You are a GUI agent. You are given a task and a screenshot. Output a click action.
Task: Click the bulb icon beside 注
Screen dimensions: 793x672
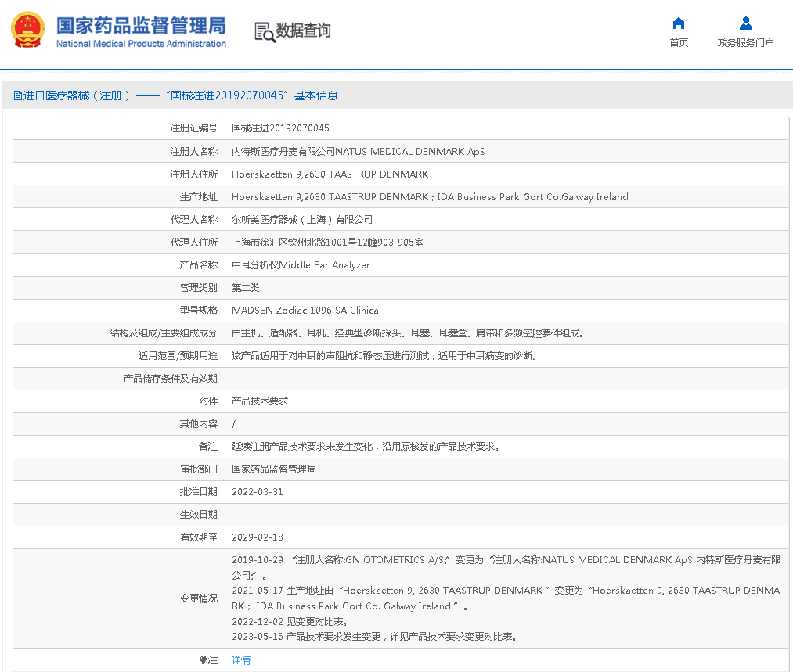204,660
